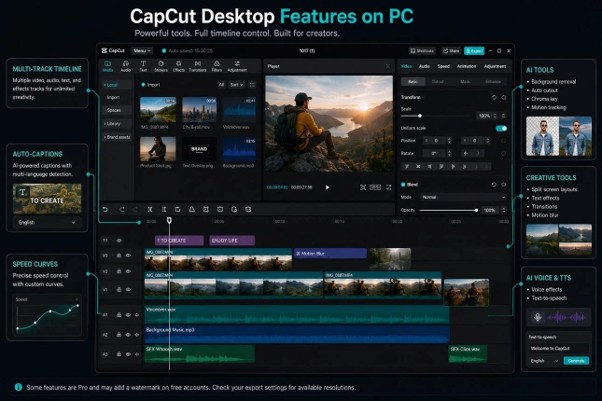This screenshot has width=602, height=401.
Task: Add a keyframe for Transform section
Action: (x=504, y=98)
